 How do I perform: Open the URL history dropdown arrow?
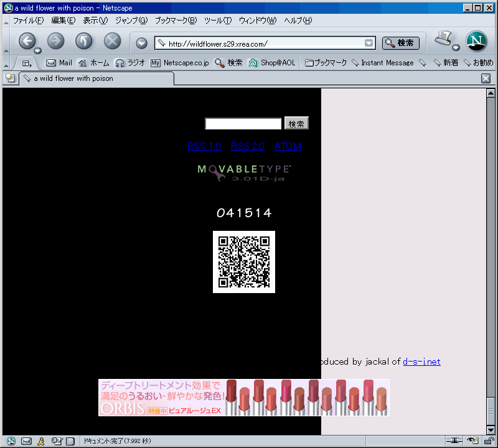click(369, 43)
